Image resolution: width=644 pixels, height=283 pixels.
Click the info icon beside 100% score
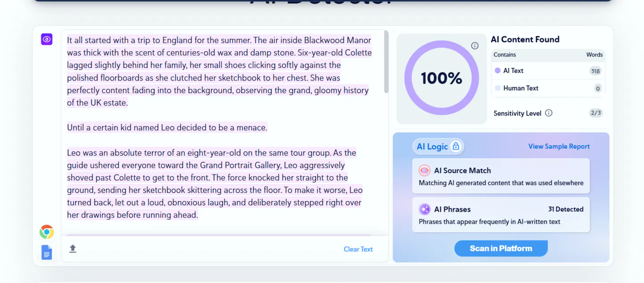pos(475,46)
